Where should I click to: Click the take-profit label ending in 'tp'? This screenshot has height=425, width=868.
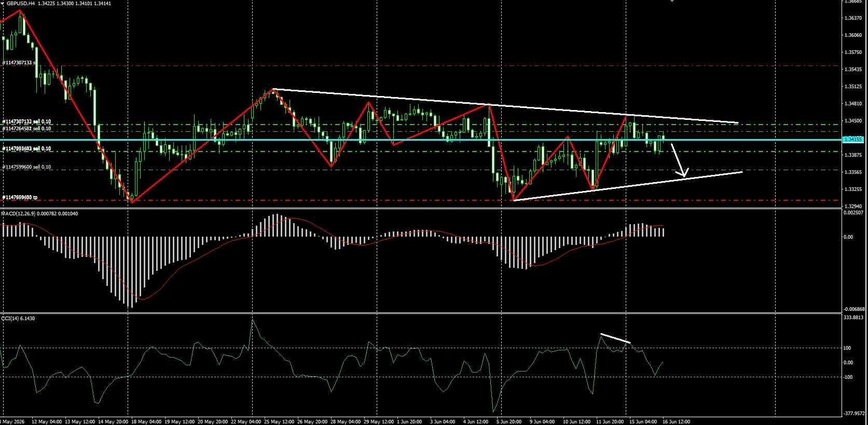tap(20, 197)
